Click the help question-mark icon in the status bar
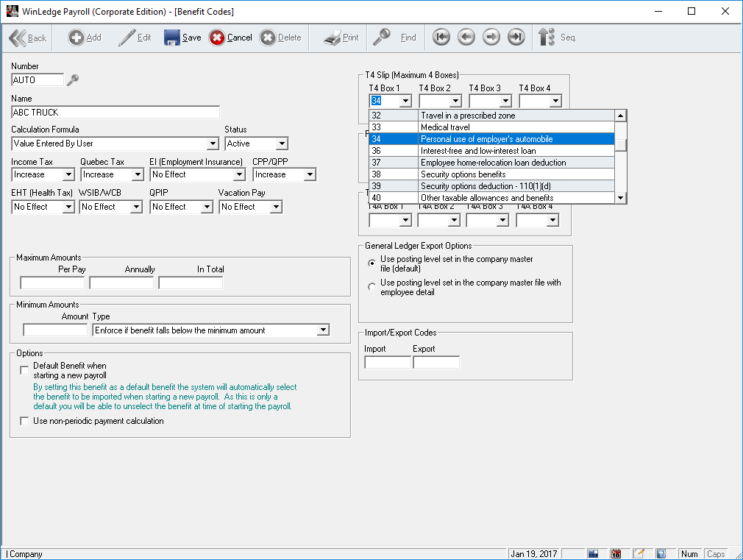 pos(663,553)
